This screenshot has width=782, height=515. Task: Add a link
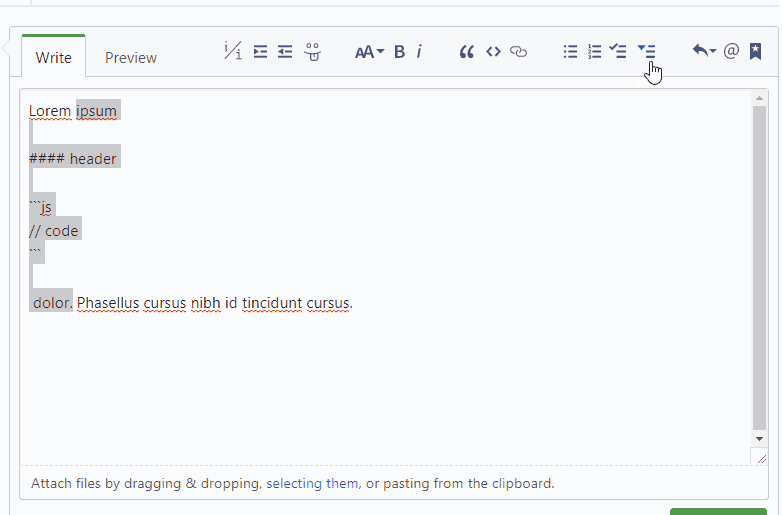click(x=518, y=51)
